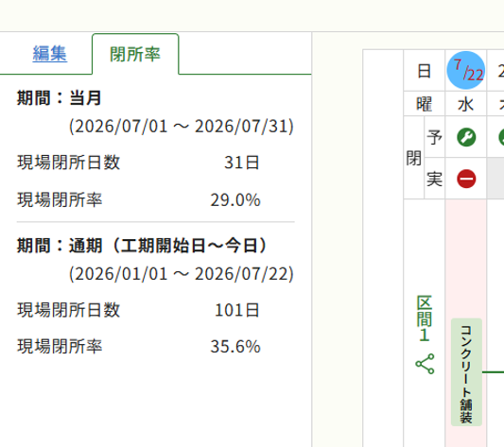This screenshot has width=504, height=447.
Task: Click the 101日 cumulative closure days value
Action: pyautogui.click(x=237, y=310)
